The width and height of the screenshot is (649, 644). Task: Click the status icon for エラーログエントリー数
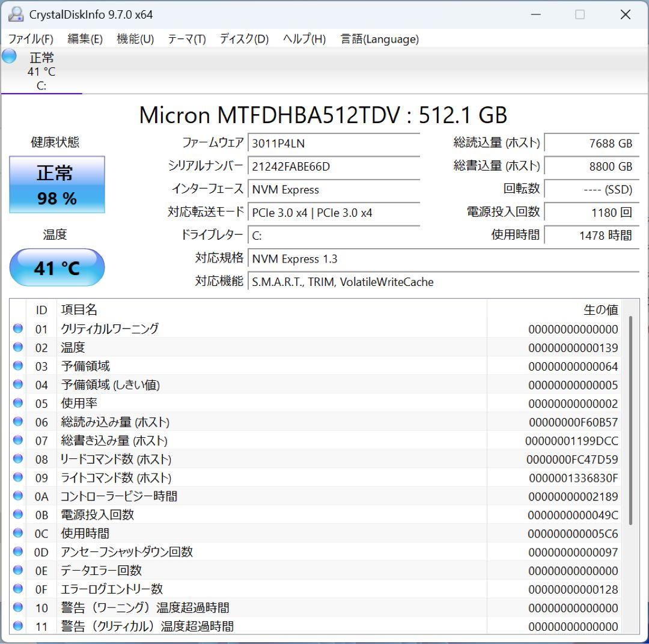[17, 589]
